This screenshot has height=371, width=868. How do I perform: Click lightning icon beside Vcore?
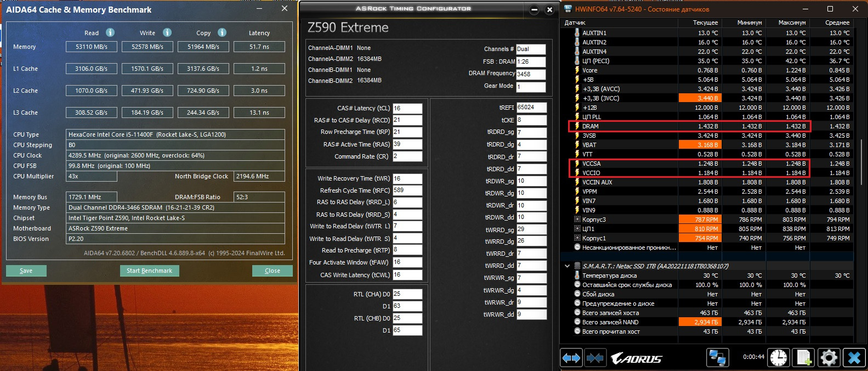[577, 70]
